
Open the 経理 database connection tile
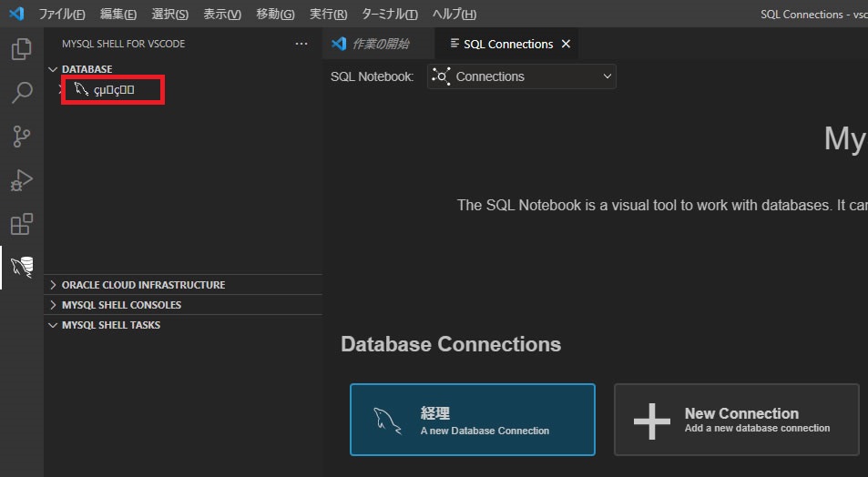(x=472, y=420)
